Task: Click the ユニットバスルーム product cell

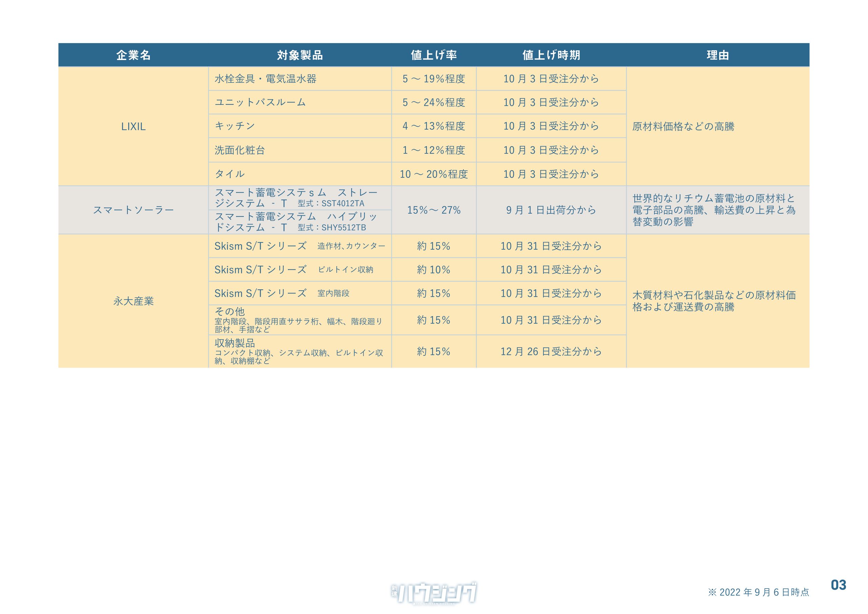Action: [260, 102]
